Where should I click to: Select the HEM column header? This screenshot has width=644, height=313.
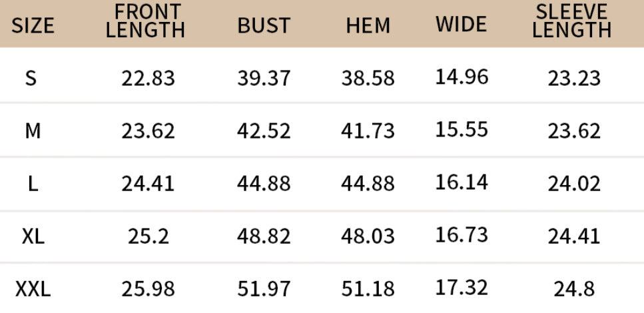[x=368, y=25]
